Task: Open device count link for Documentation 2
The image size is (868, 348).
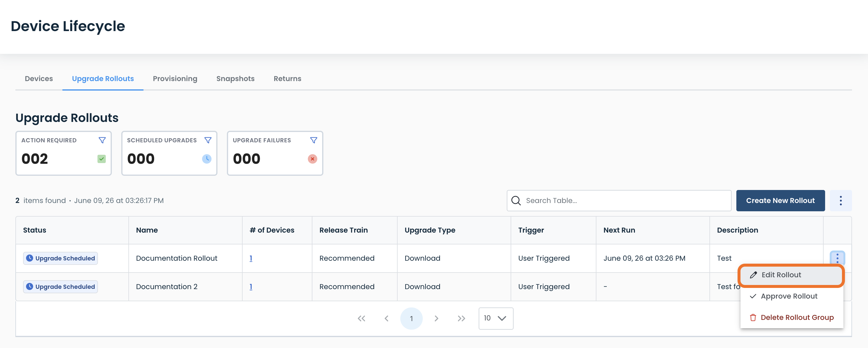Action: [251, 287]
